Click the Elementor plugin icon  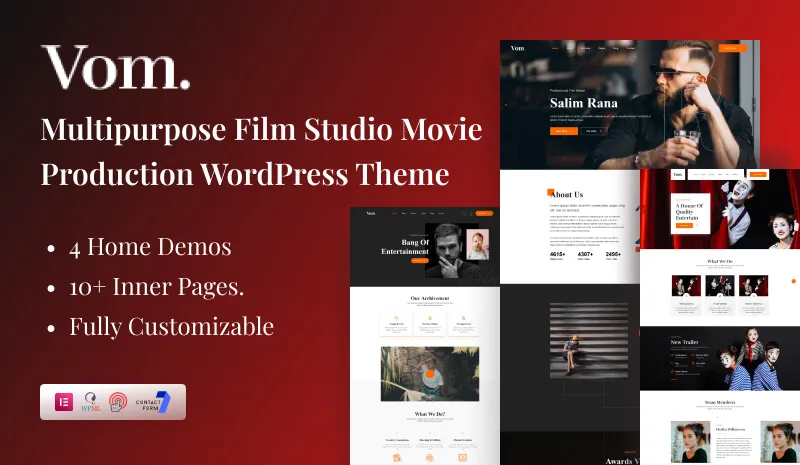tap(66, 402)
